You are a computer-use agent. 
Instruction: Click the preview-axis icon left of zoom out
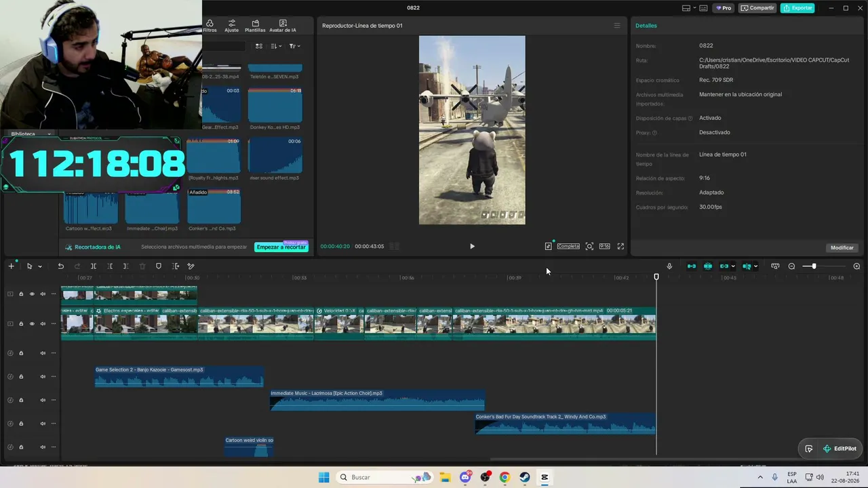(775, 266)
